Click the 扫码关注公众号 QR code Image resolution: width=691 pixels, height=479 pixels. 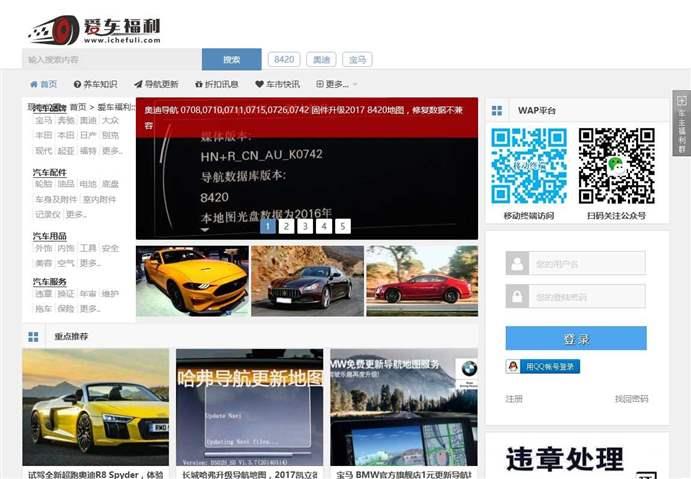pos(616,165)
